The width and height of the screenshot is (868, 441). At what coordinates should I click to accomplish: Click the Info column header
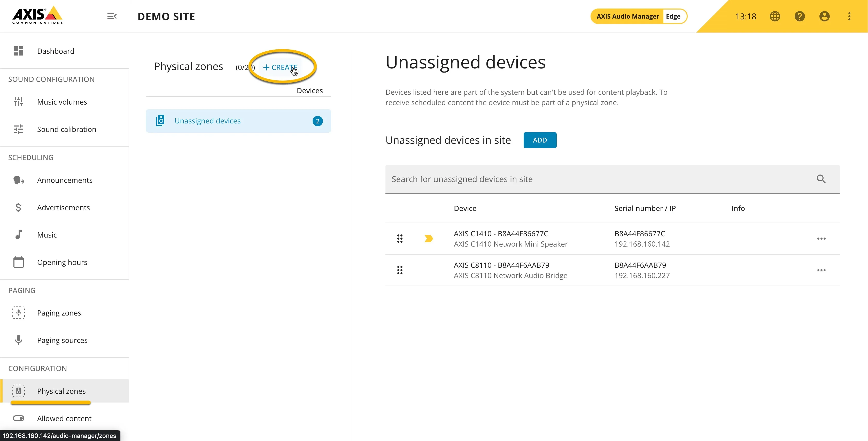pos(738,208)
